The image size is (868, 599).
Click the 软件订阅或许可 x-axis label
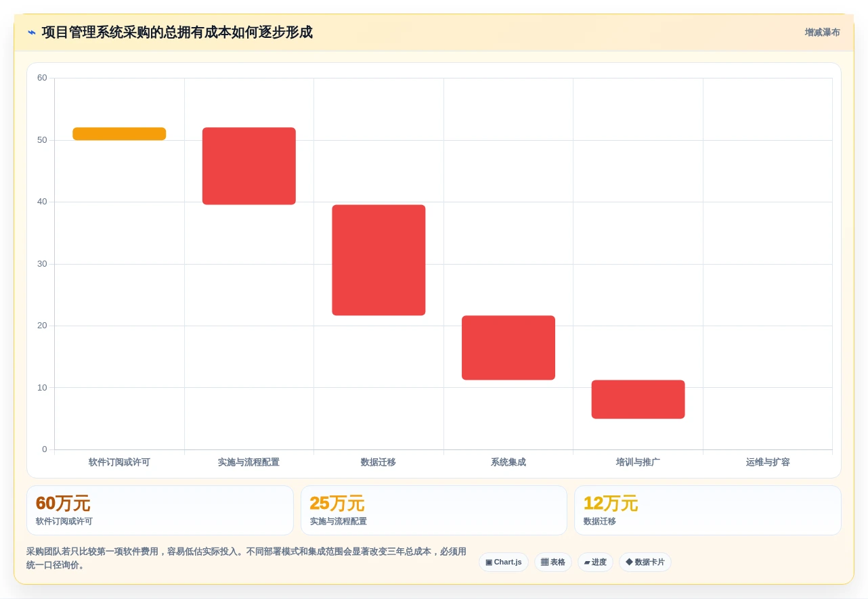pyautogui.click(x=119, y=462)
